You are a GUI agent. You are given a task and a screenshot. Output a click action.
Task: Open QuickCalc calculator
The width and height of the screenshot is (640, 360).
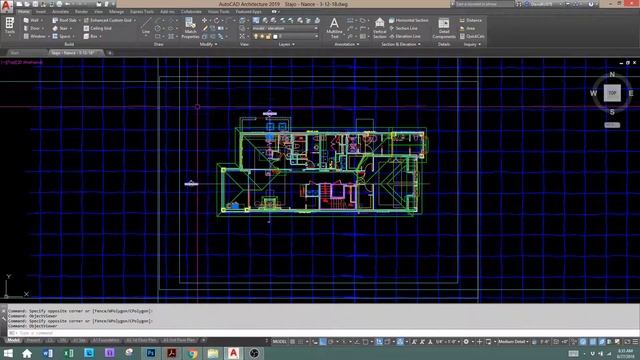coord(472,36)
